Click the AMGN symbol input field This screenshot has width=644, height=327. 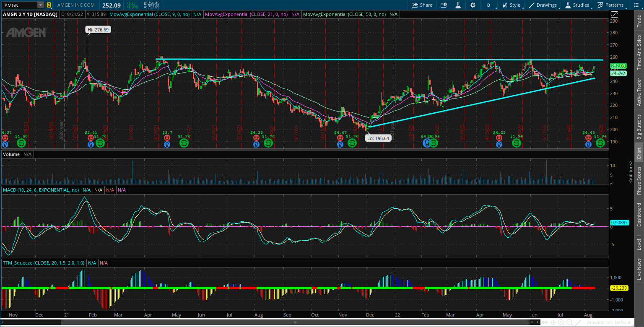pyautogui.click(x=19, y=5)
